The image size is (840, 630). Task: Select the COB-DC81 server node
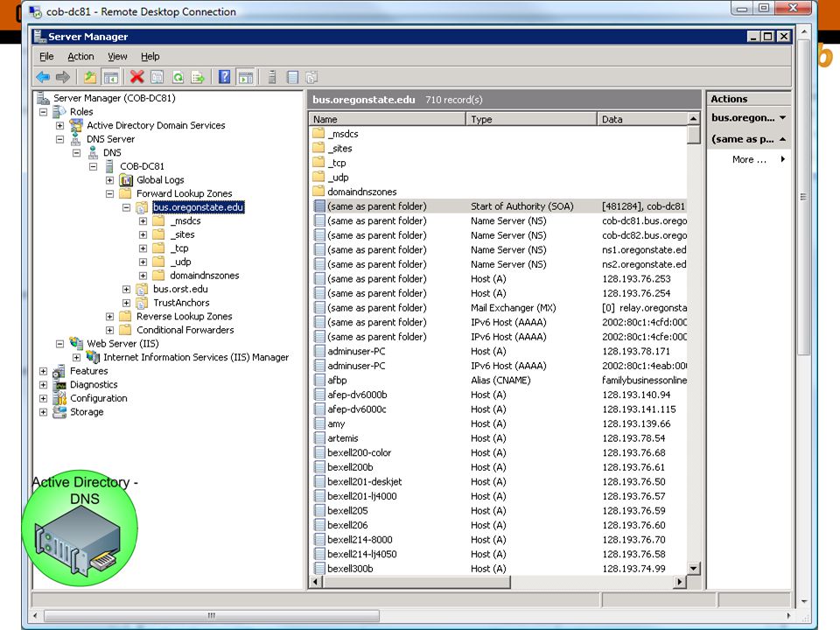[142, 166]
